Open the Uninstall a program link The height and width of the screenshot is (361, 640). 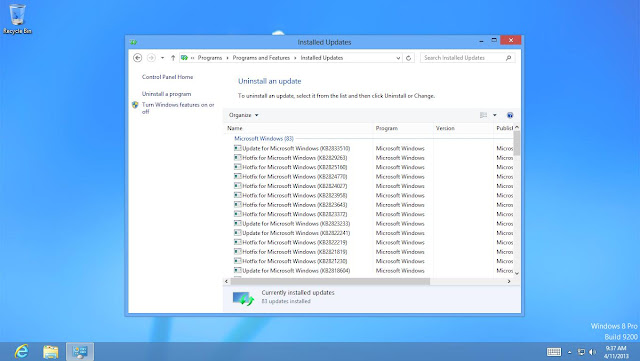coord(166,94)
